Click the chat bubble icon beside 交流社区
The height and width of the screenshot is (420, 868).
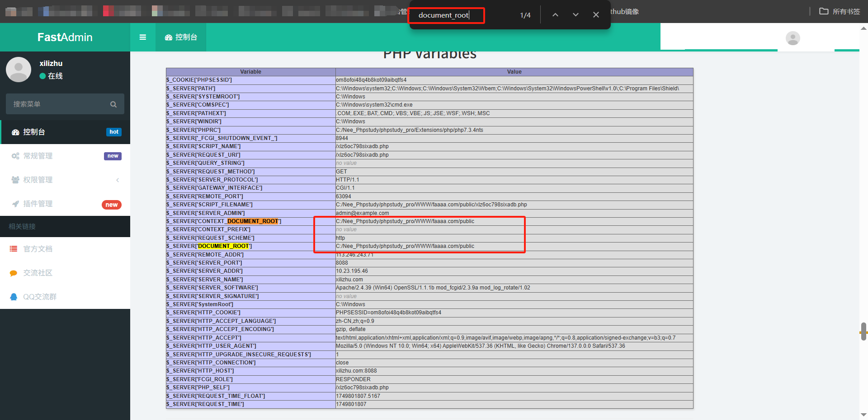click(14, 273)
